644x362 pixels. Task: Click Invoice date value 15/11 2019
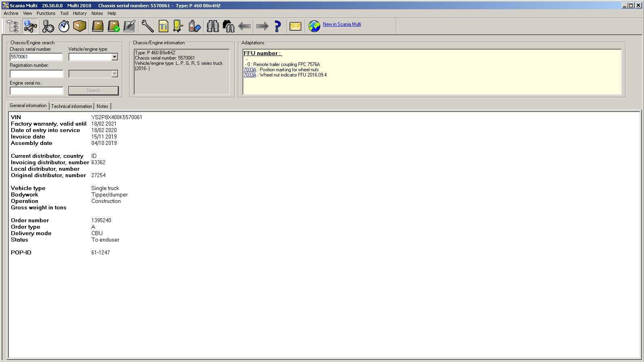[104, 137]
